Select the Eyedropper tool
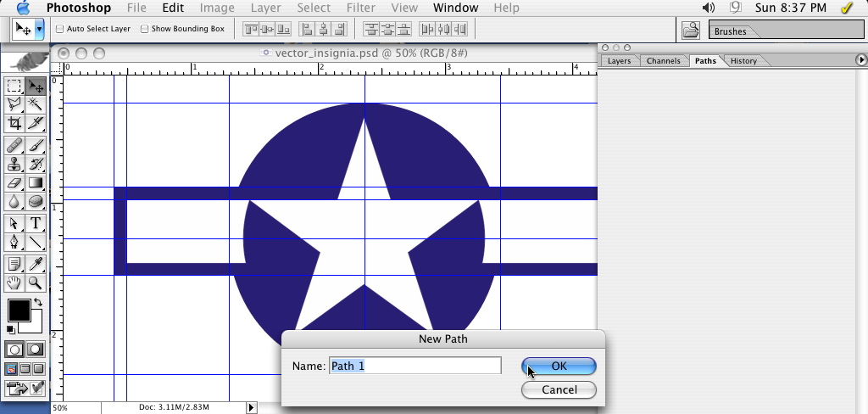The height and width of the screenshot is (414, 868). (36, 265)
